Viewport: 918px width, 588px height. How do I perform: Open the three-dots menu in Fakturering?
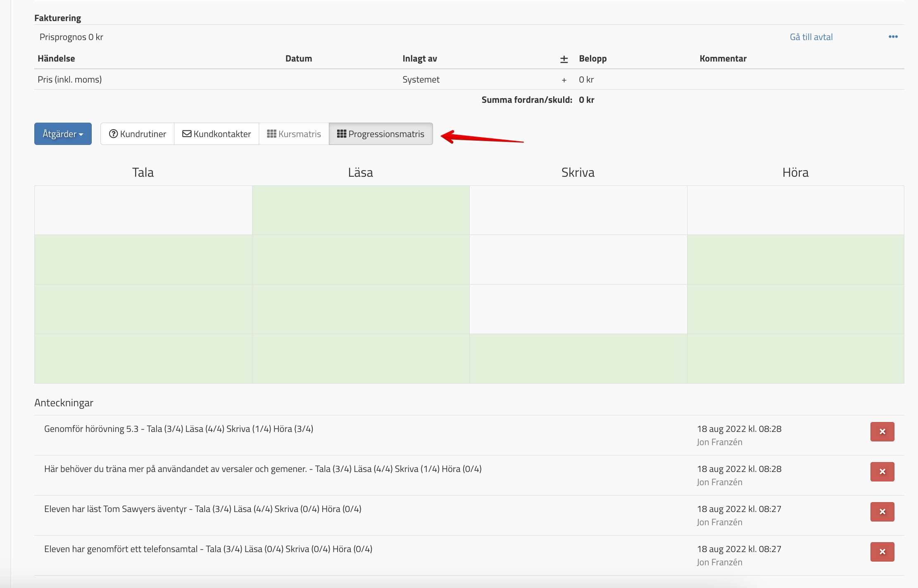coord(893,37)
